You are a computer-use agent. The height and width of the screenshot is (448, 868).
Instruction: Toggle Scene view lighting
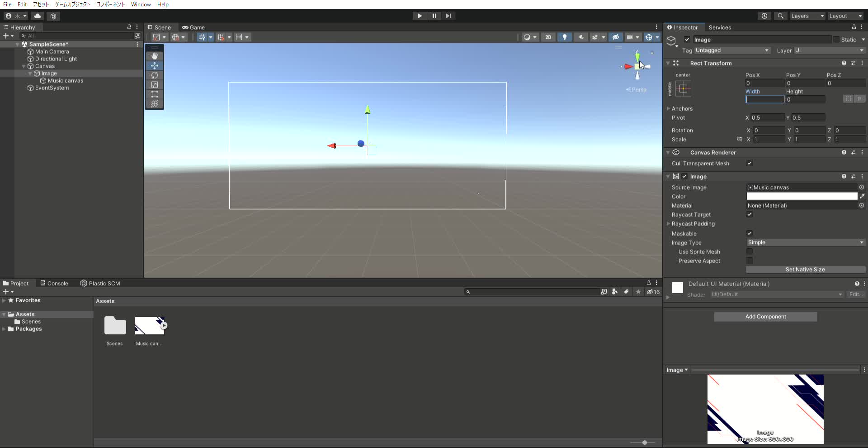point(564,37)
